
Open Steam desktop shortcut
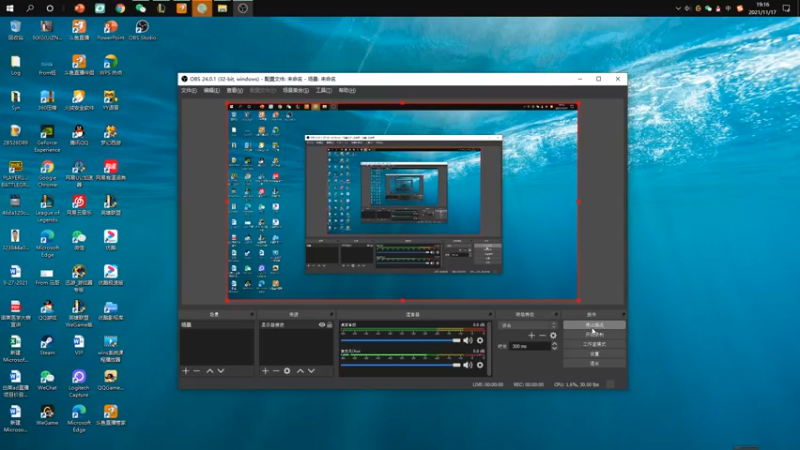tap(47, 345)
